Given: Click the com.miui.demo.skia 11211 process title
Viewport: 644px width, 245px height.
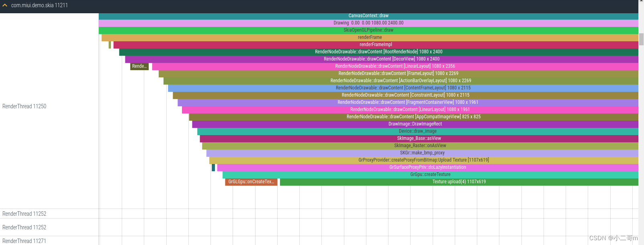Looking at the screenshot, I should [x=39, y=5].
